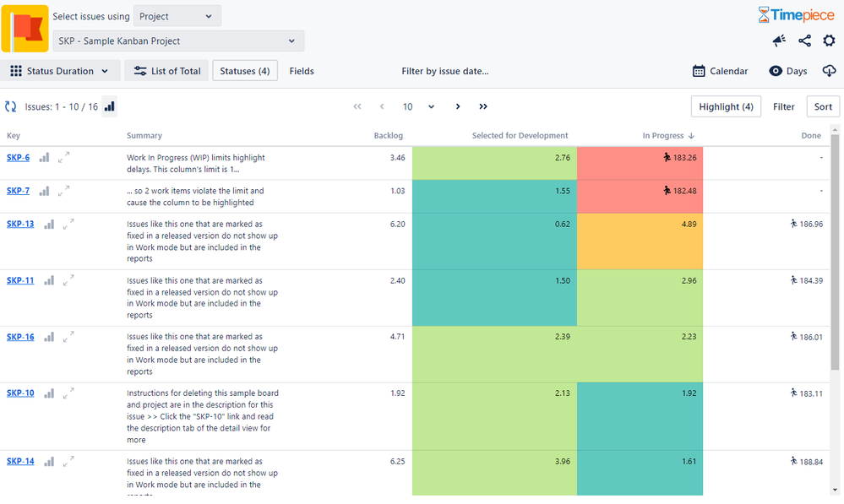Click the Highlight (4) button
The width and height of the screenshot is (844, 504).
pyautogui.click(x=726, y=106)
